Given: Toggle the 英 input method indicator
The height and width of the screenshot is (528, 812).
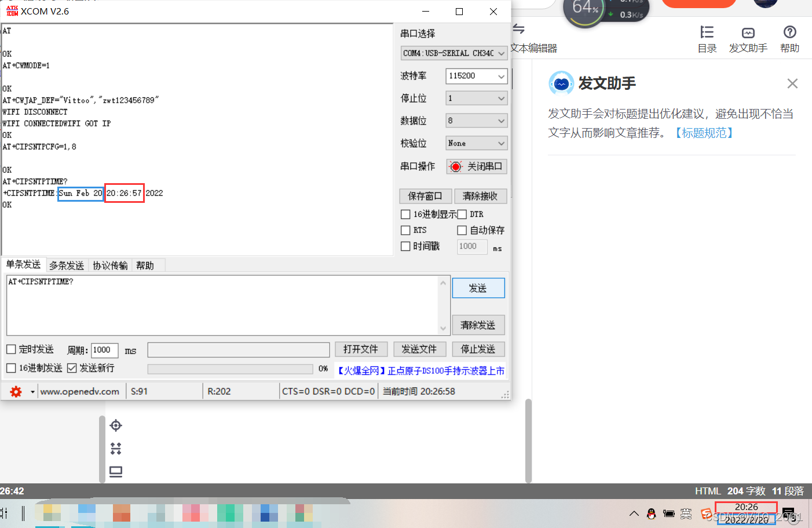Looking at the screenshot, I should pyautogui.click(x=686, y=514).
